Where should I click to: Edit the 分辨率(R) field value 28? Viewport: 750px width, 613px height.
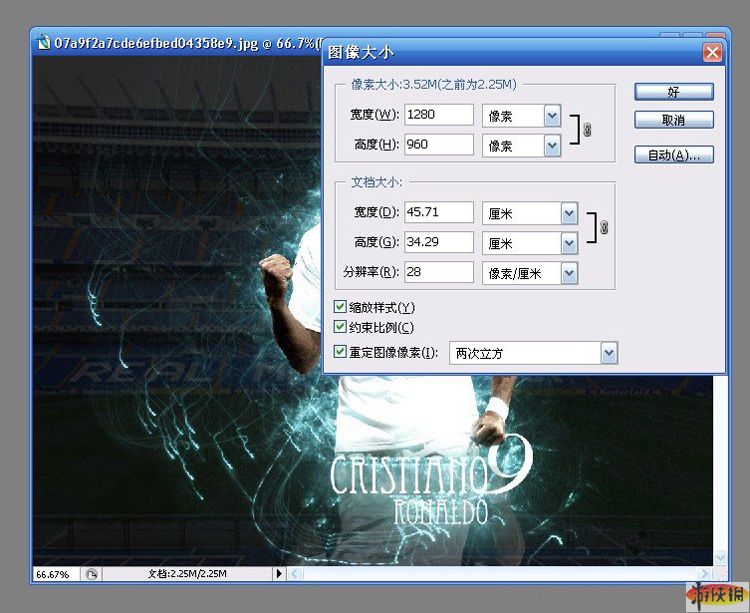pyautogui.click(x=439, y=272)
